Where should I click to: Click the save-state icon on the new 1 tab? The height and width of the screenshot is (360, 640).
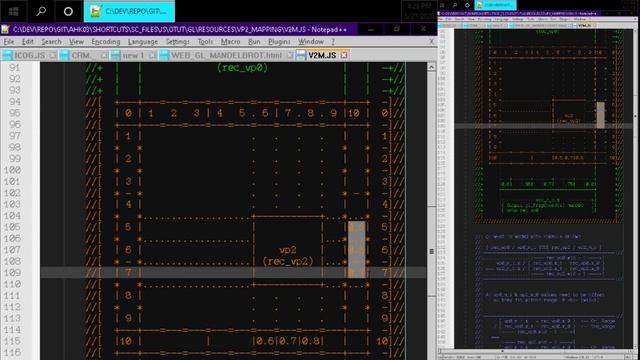pyautogui.click(x=116, y=55)
